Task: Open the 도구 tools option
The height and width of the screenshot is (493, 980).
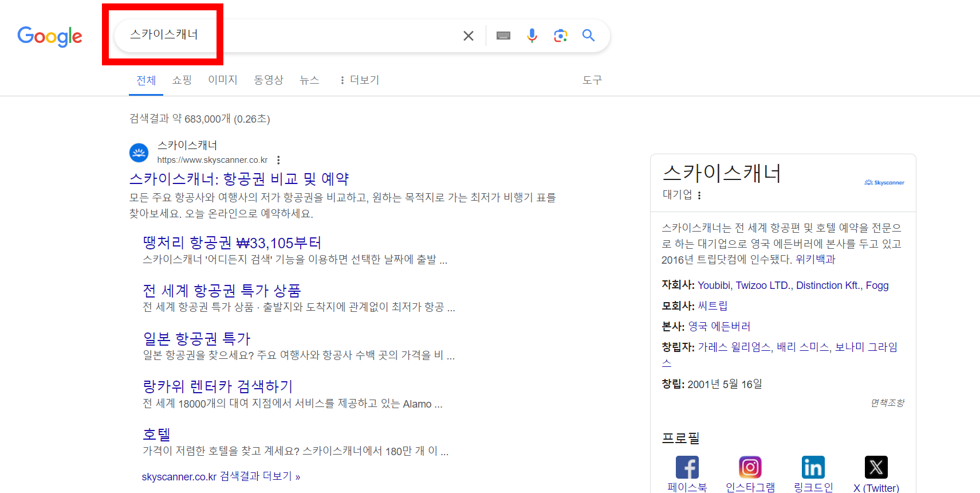Action: (x=592, y=80)
